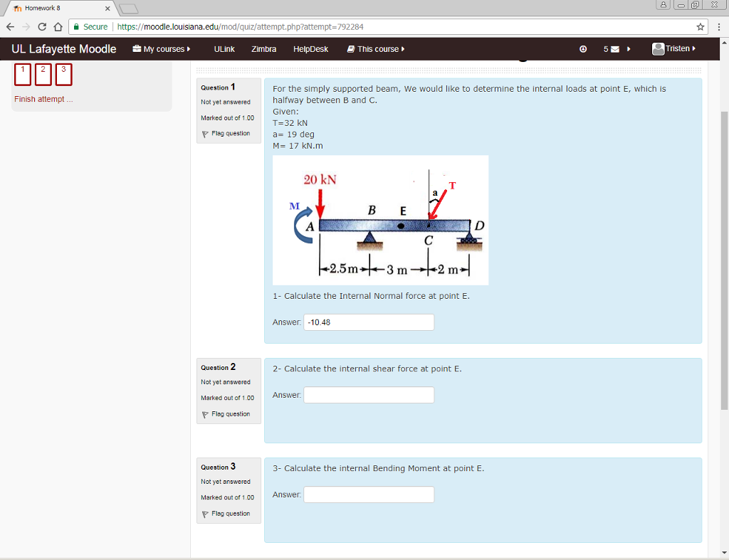The height and width of the screenshot is (560, 729).
Task: Click the clock notification icon in navbar
Action: (583, 49)
